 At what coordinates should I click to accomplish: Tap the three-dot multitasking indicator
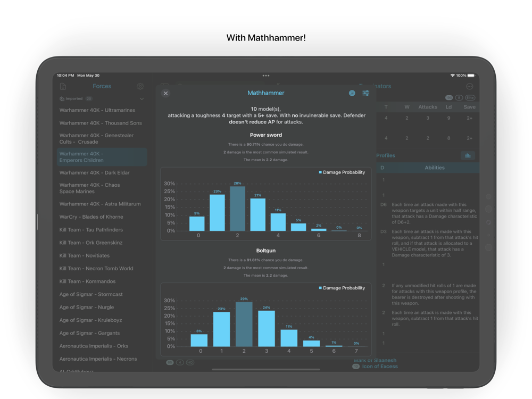pos(266,76)
